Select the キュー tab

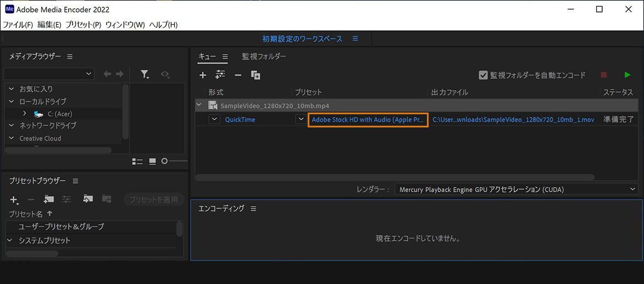tap(207, 57)
